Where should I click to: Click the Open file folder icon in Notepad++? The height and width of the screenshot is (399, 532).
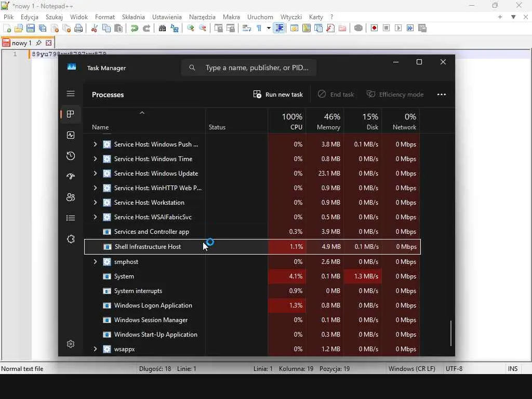coord(19,28)
